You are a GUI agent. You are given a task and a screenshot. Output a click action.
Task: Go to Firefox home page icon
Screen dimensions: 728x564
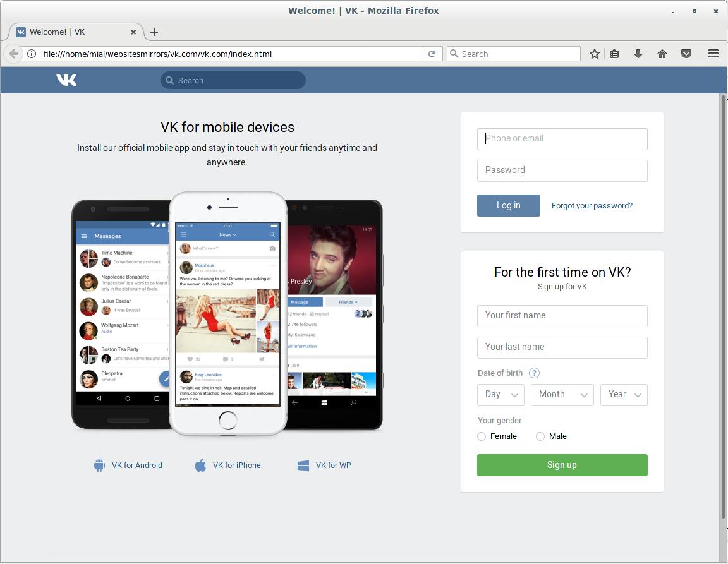click(x=662, y=54)
